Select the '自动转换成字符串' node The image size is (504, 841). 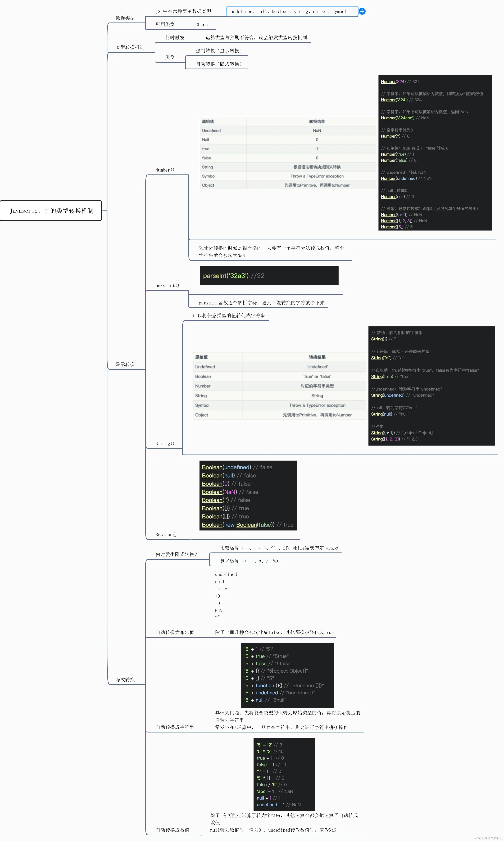(175, 727)
